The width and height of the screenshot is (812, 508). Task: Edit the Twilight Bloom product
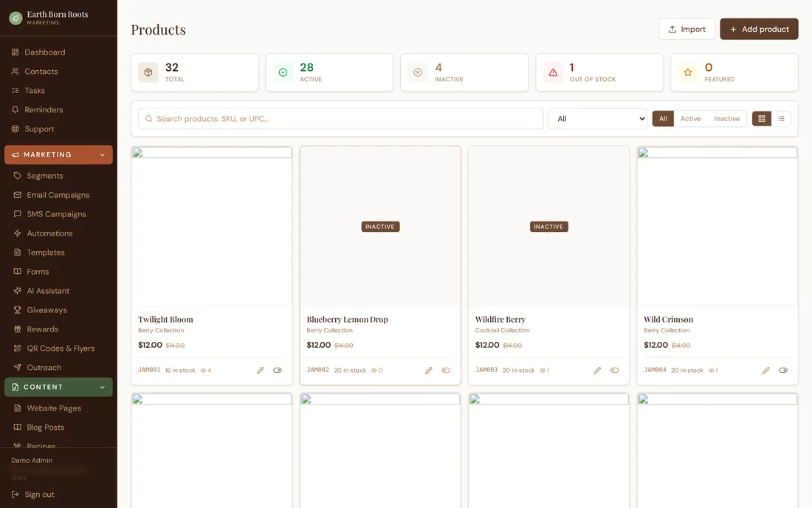coord(260,370)
